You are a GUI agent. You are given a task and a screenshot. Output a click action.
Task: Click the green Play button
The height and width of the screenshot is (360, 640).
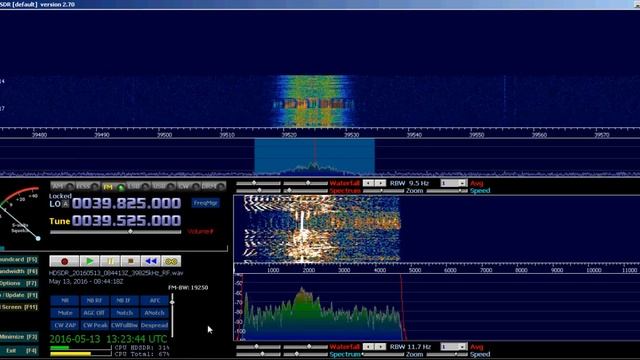[89, 261]
